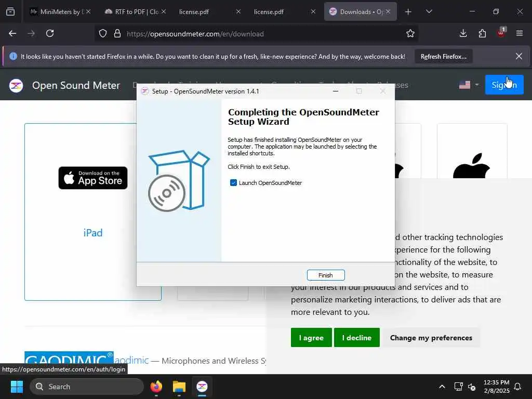The height and width of the screenshot is (399, 532).
Task: Click the network status tray icon
Action: tap(458, 387)
